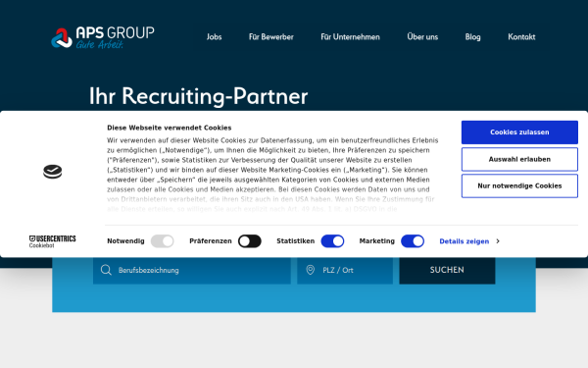Open the Jobs menu item

[214, 37]
